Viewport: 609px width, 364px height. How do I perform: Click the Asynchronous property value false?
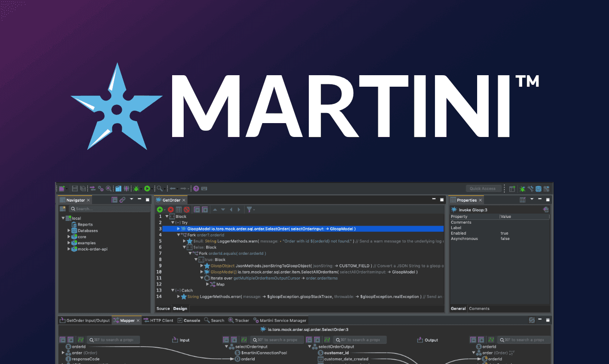[x=505, y=239]
